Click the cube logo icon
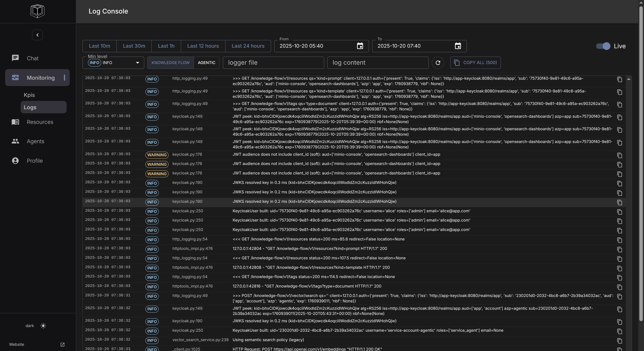 [x=37, y=11]
